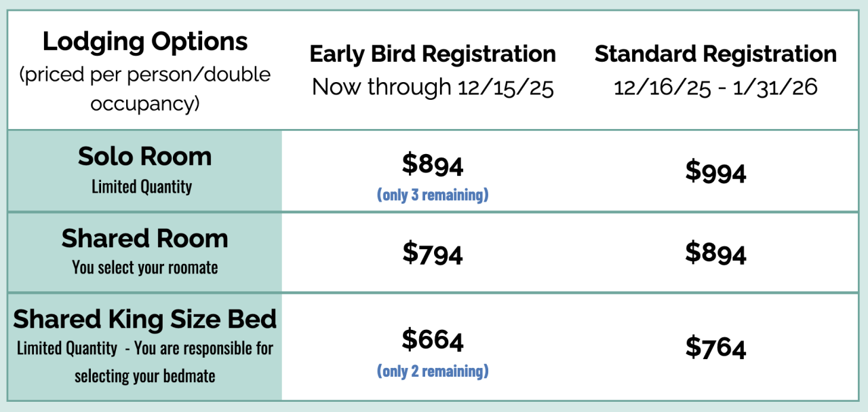Choose the $894 Early Bird Solo Room price
Image resolution: width=868 pixels, height=412 pixels.
(x=433, y=165)
